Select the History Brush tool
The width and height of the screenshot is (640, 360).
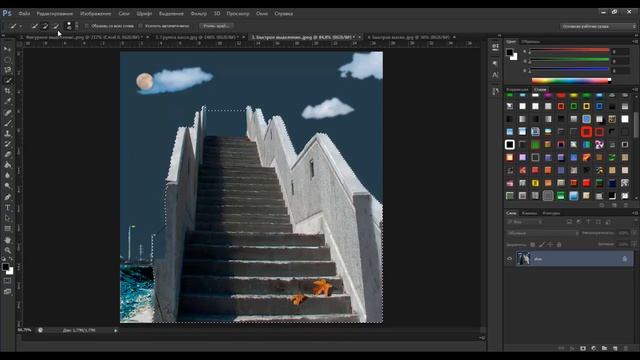pyautogui.click(x=7, y=144)
